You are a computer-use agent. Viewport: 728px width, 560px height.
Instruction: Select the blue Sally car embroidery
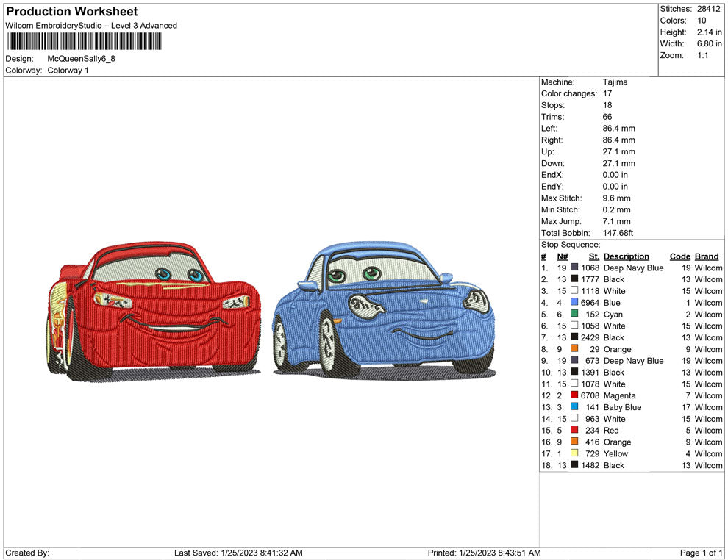(384, 309)
